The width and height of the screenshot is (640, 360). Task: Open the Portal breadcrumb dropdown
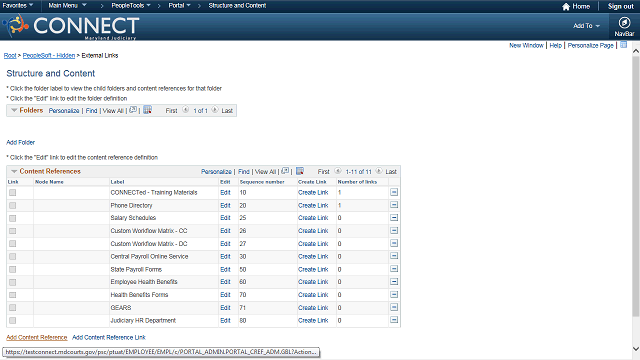179,6
